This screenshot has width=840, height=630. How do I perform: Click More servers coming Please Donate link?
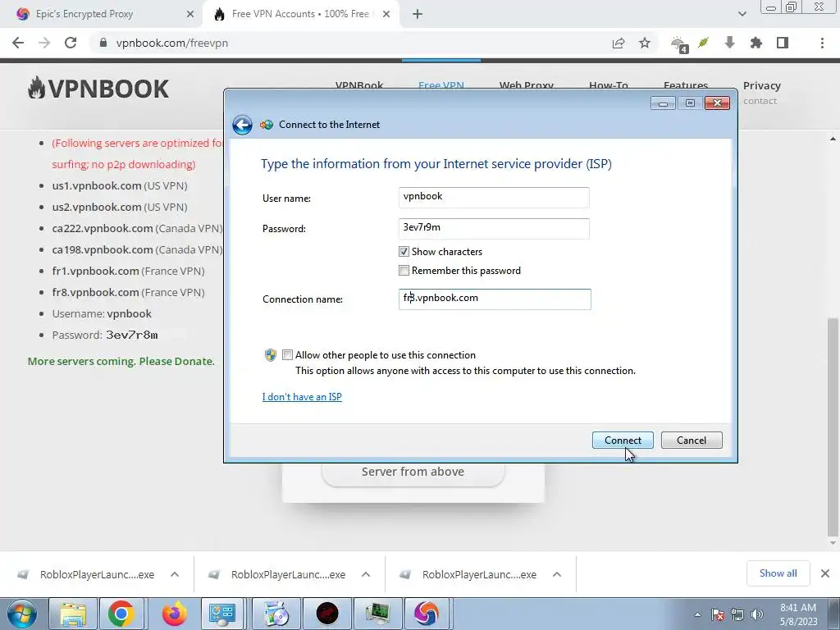point(121,362)
